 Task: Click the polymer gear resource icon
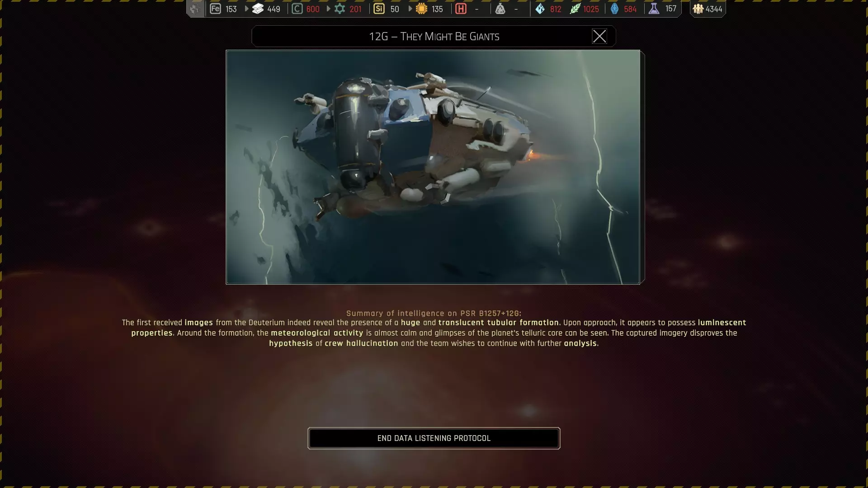click(340, 9)
